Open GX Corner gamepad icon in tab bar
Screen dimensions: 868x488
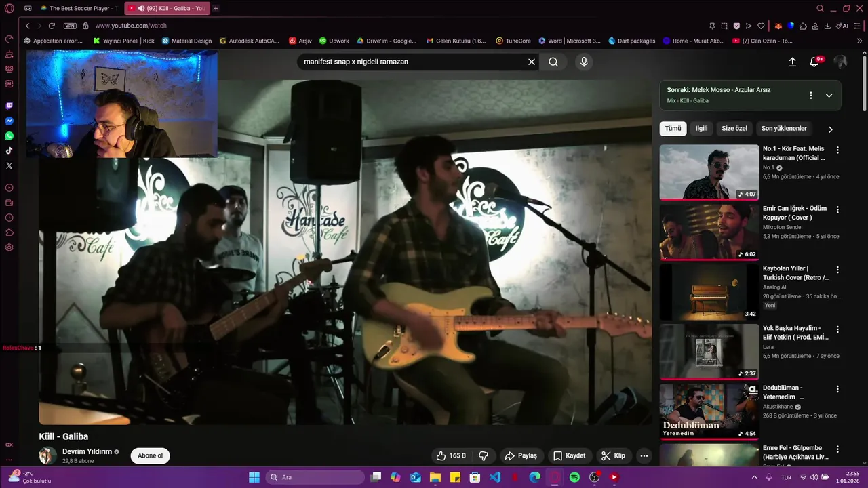pos(28,8)
